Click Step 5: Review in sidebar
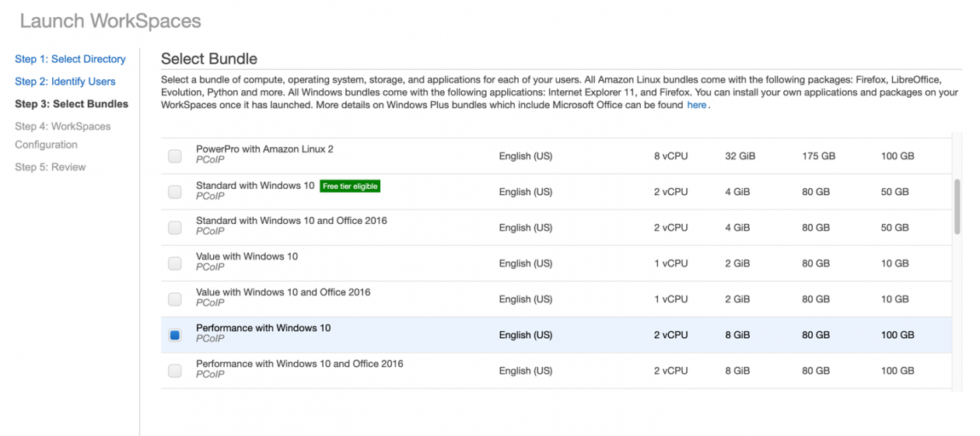 click(50, 167)
